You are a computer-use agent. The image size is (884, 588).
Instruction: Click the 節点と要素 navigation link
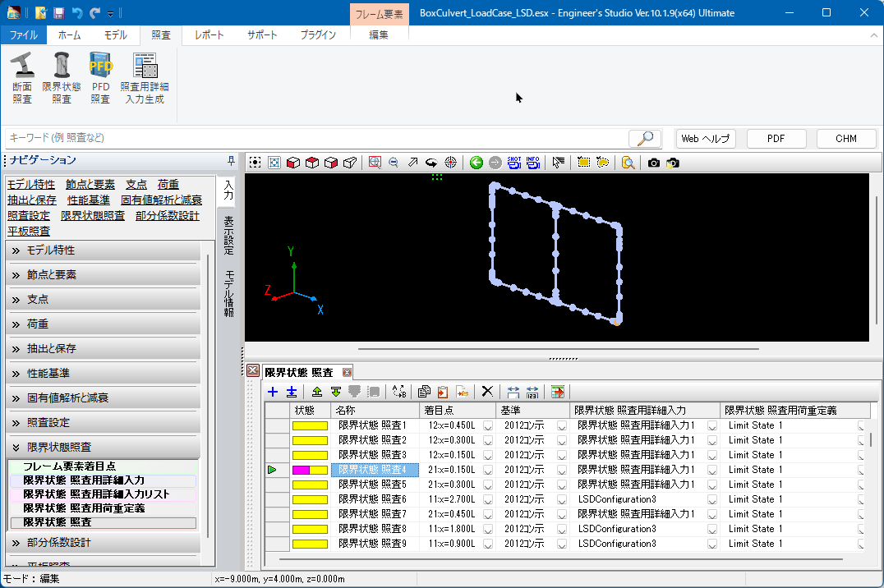[x=90, y=185]
